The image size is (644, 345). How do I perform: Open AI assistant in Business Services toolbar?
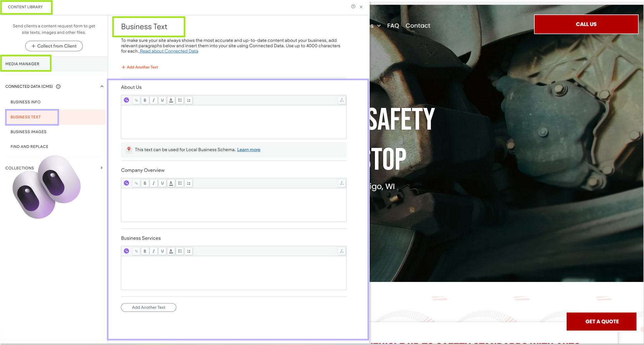(x=126, y=251)
